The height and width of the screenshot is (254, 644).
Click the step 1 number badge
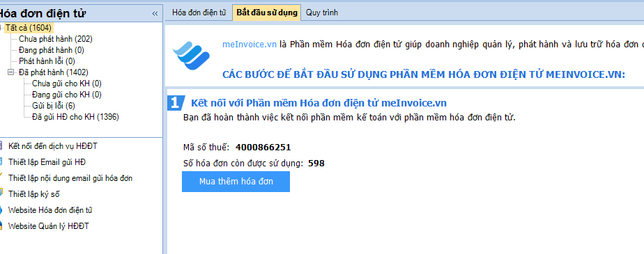click(174, 102)
